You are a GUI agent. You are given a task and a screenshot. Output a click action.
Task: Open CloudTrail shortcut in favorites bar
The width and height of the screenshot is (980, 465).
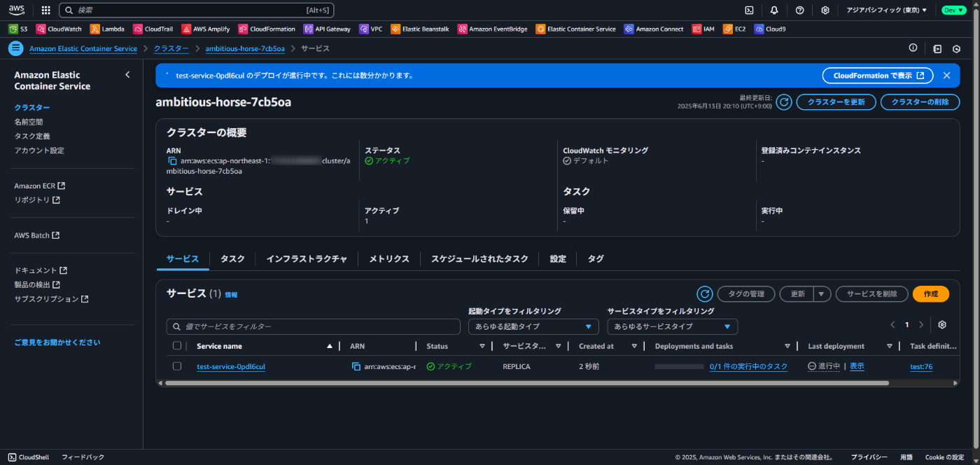coord(153,29)
